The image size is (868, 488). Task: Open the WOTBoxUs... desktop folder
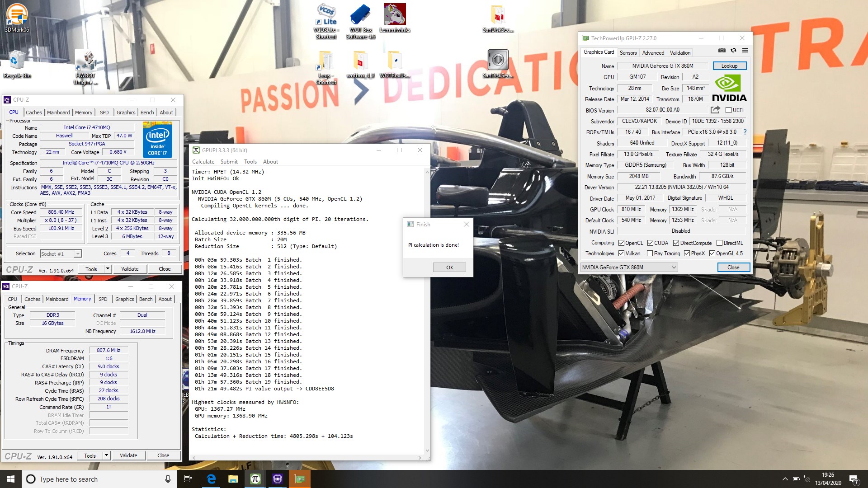(395, 64)
